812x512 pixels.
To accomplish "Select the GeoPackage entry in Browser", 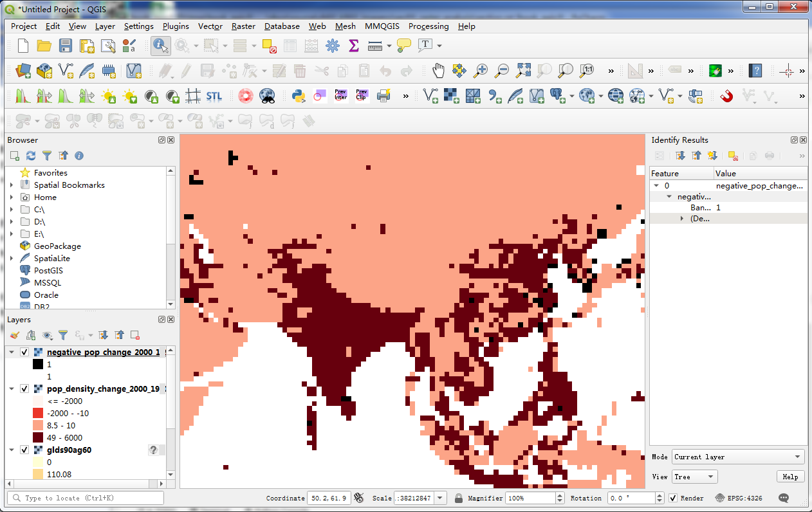I will (x=57, y=246).
